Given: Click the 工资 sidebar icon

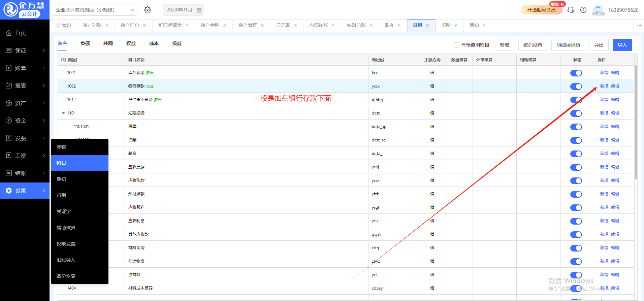Looking at the screenshot, I should (9, 156).
